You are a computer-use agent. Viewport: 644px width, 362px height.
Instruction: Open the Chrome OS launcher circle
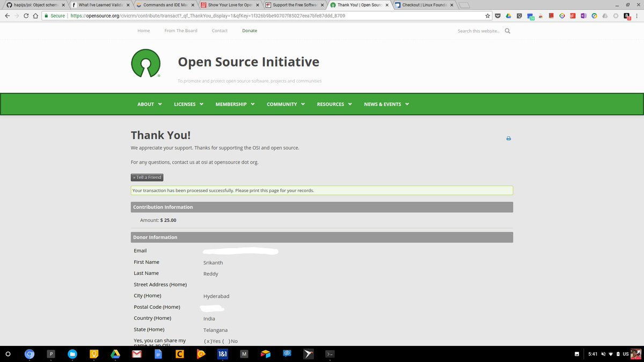pos(8,354)
